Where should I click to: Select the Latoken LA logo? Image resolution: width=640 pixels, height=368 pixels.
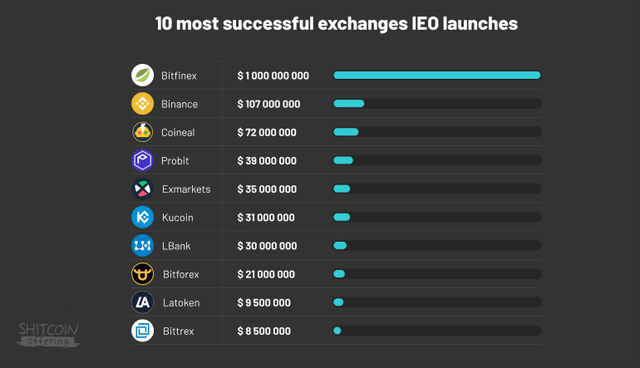click(142, 302)
